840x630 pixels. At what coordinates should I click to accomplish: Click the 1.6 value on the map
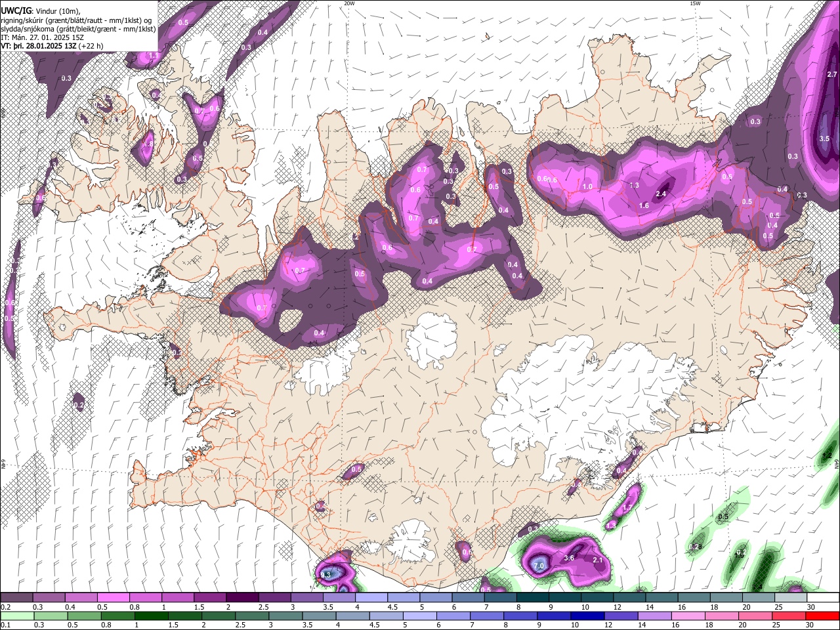pos(644,205)
